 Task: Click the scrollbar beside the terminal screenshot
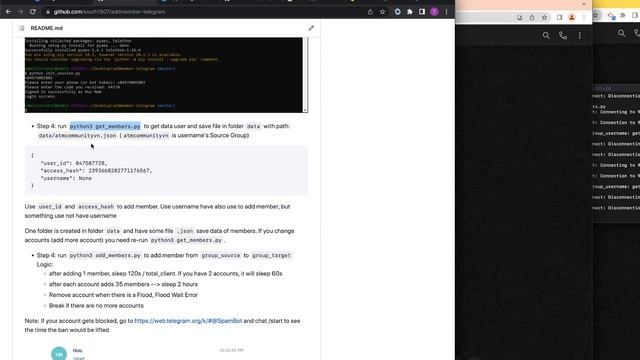[305, 75]
